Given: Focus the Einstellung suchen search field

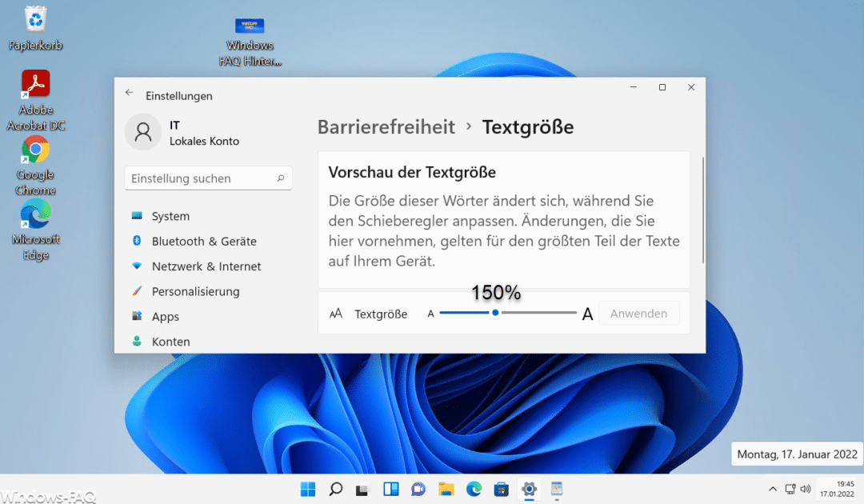Looking at the screenshot, I should 208,178.
